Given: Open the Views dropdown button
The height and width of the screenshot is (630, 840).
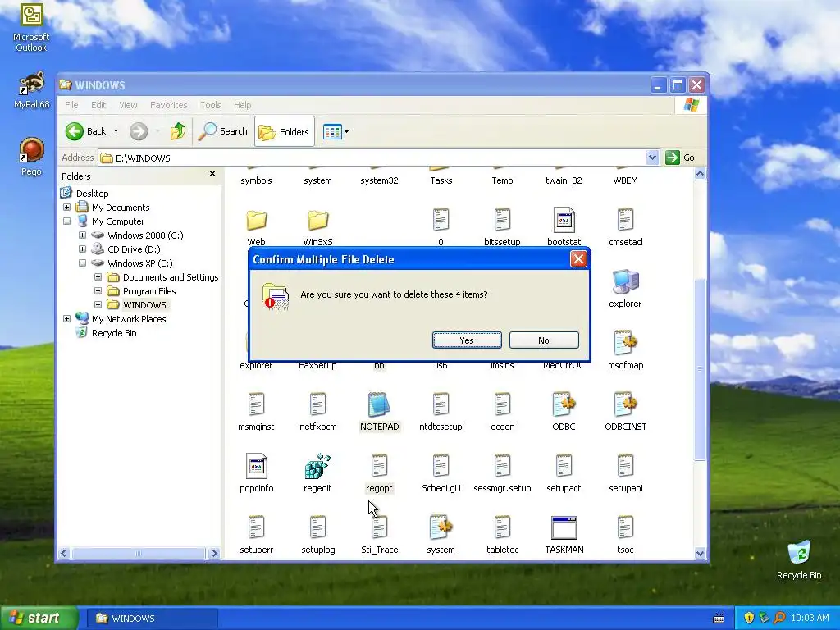Looking at the screenshot, I should pos(336,131).
